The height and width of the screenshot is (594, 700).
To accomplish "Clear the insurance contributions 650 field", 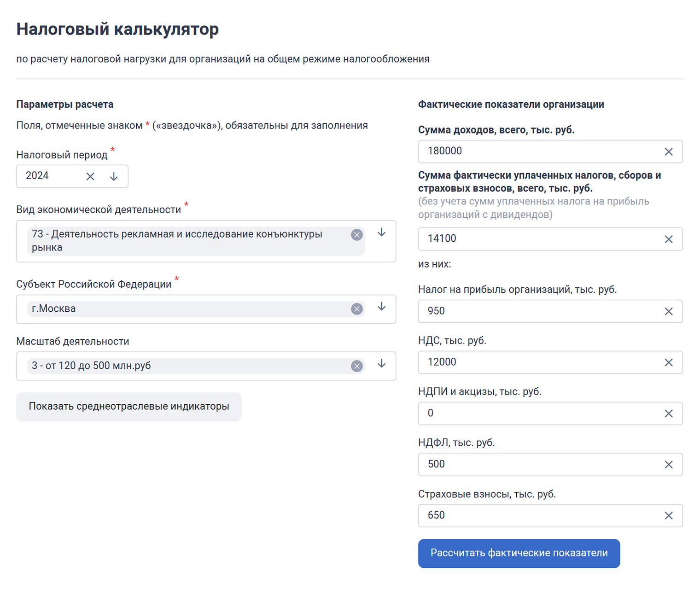I will 669,516.
